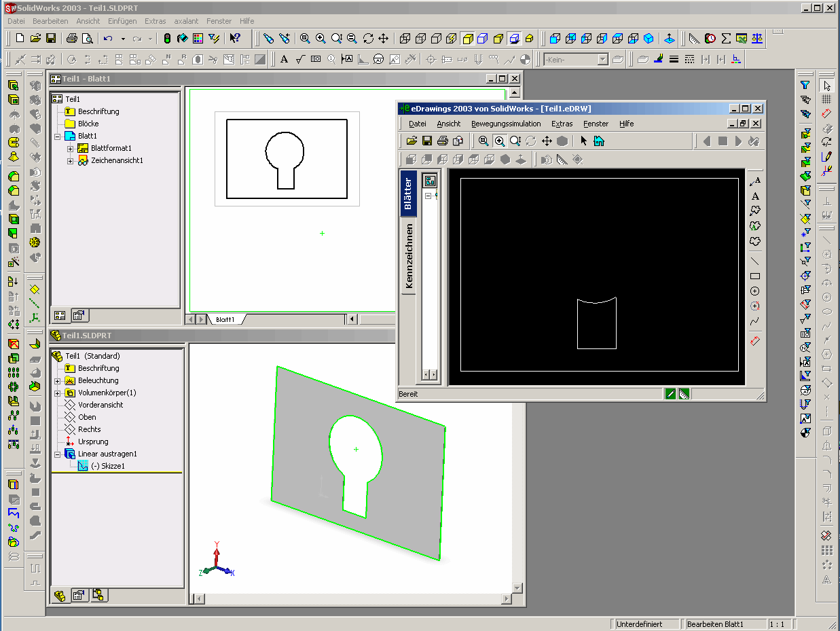The image size is (840, 631).
Task: Select the Rotate View tool in SolidWorks
Action: [368, 39]
